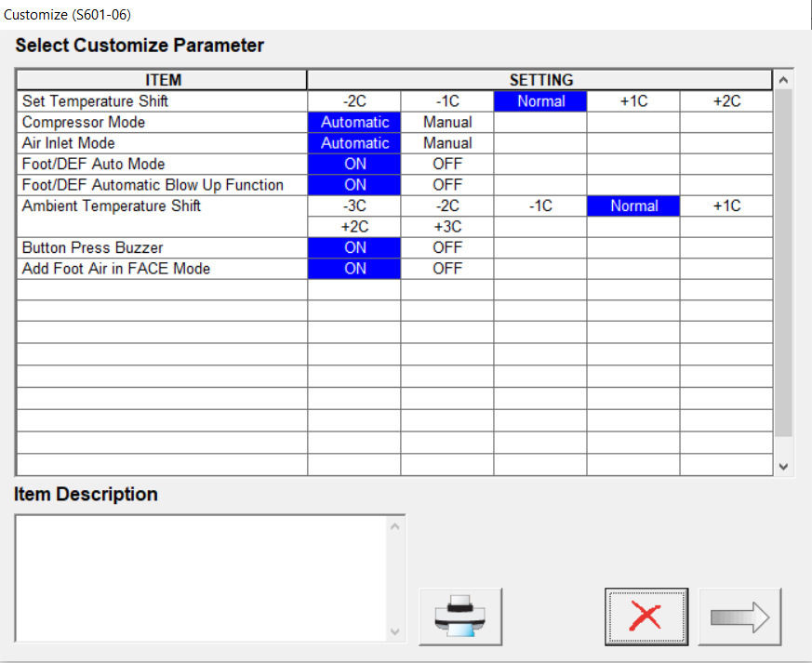Turn OFF Add Foot Air in FACE Mode
The width and height of the screenshot is (812, 663).
point(447,269)
